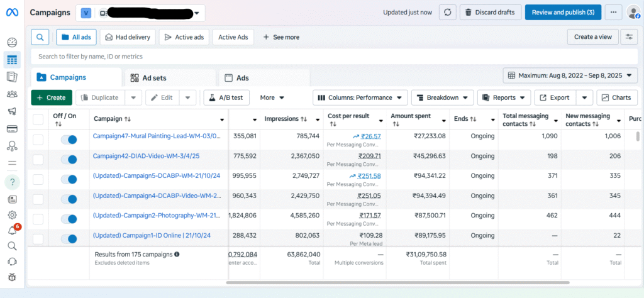Open the three-dot more options menu
The height and width of the screenshot is (298, 644).
tap(613, 13)
